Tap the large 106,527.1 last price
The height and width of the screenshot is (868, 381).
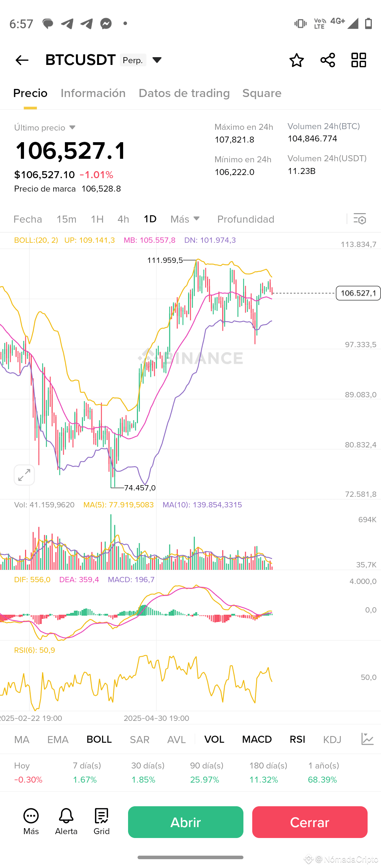click(x=71, y=151)
